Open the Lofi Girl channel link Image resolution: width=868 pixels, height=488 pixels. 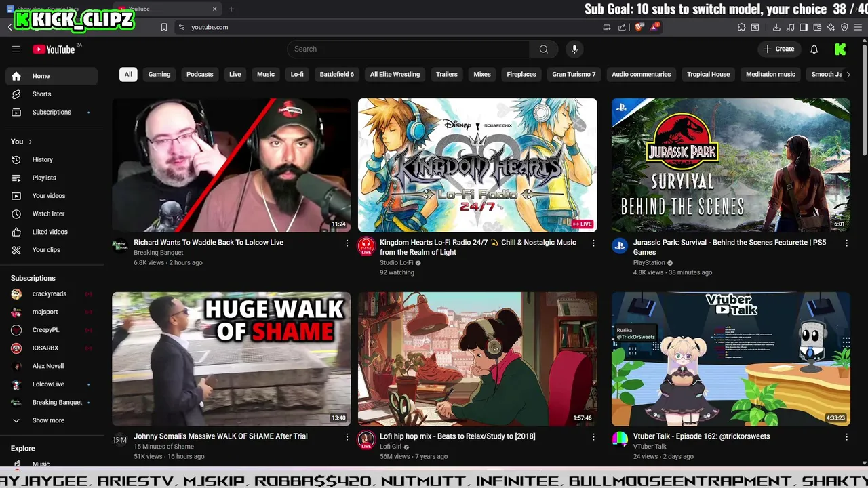pyautogui.click(x=391, y=447)
